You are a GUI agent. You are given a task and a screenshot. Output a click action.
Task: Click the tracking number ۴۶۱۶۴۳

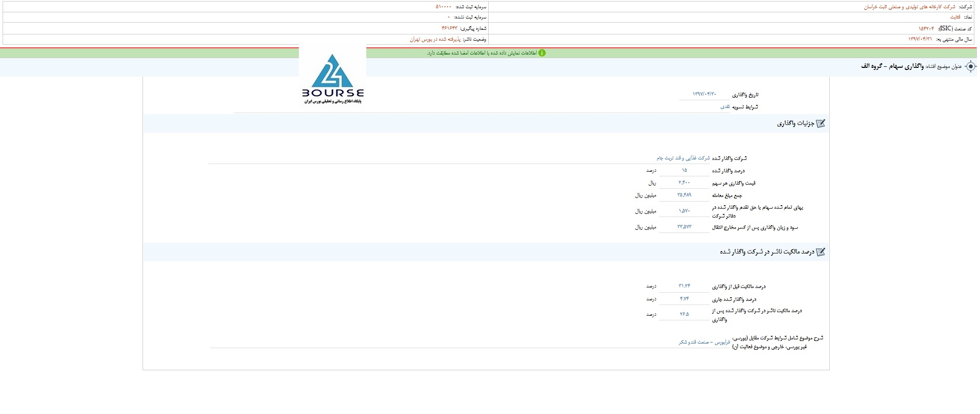point(449,28)
